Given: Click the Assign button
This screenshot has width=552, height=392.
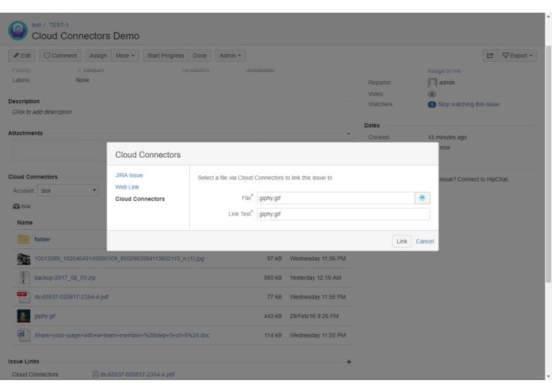Looking at the screenshot, I should pos(98,56).
